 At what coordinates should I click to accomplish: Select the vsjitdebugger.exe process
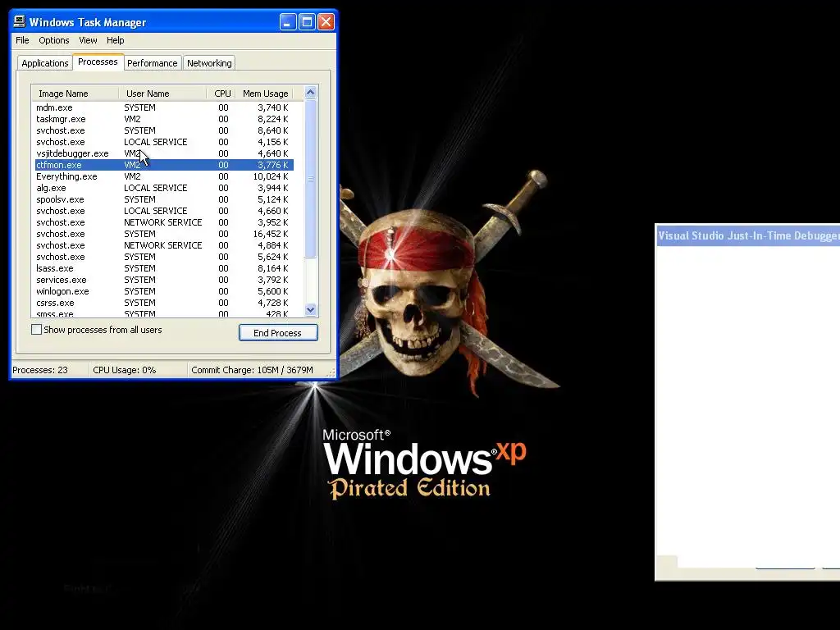pyautogui.click(x=162, y=153)
